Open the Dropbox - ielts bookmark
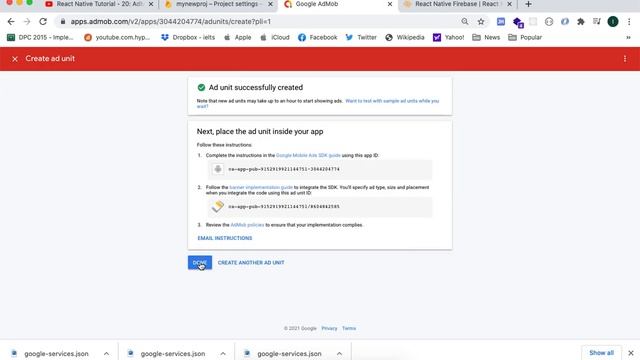The image size is (640, 360). (x=188, y=38)
